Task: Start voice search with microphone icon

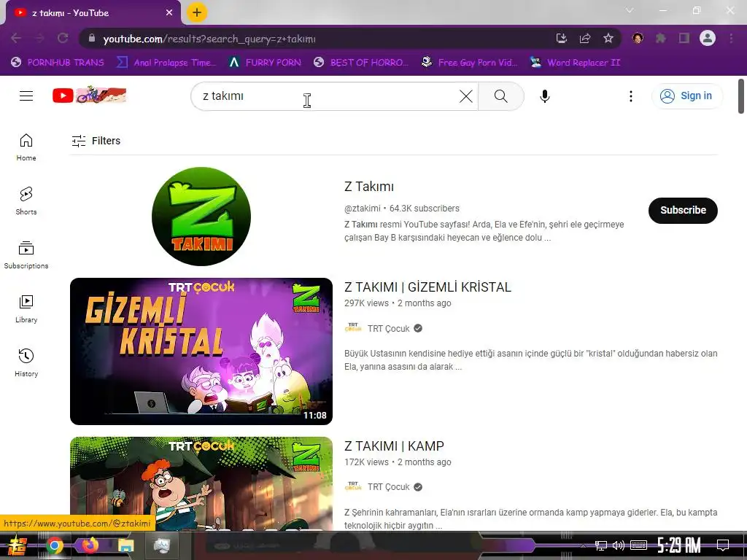Action: [x=544, y=96]
